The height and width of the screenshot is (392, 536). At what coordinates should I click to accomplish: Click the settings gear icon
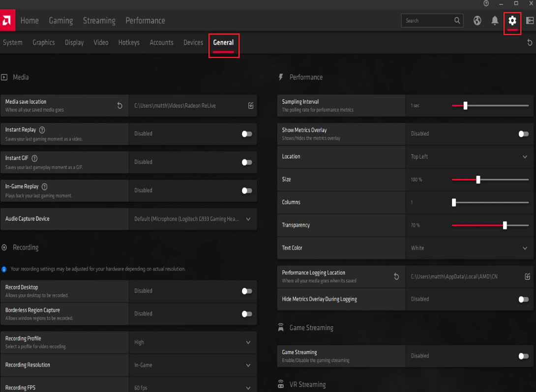pos(512,21)
